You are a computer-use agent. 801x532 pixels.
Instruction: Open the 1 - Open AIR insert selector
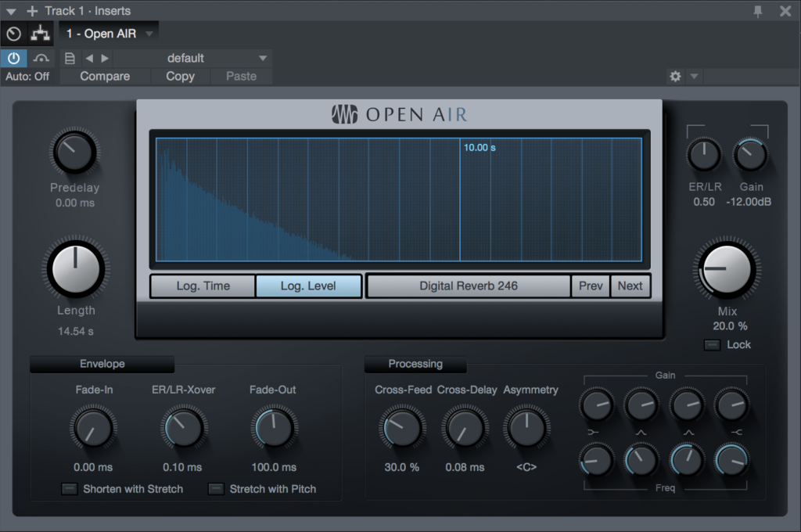click(109, 34)
